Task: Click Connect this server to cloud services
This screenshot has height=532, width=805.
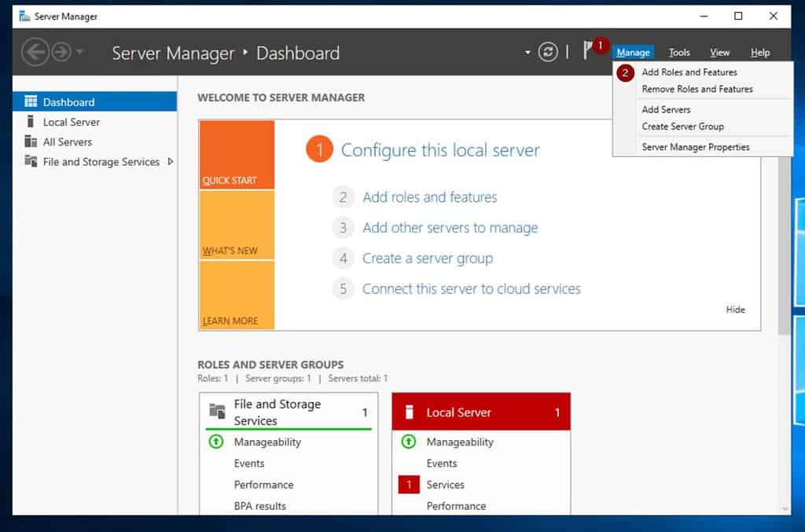Action: click(472, 289)
